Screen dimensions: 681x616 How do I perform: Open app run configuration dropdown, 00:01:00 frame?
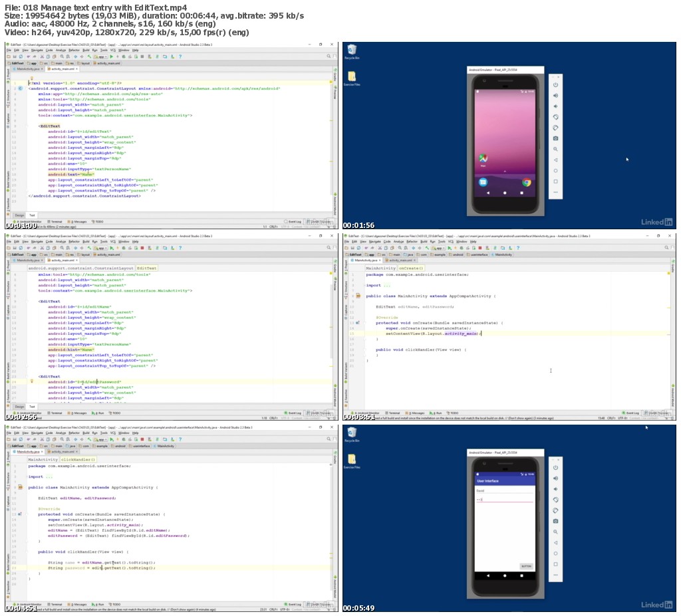click(100, 56)
